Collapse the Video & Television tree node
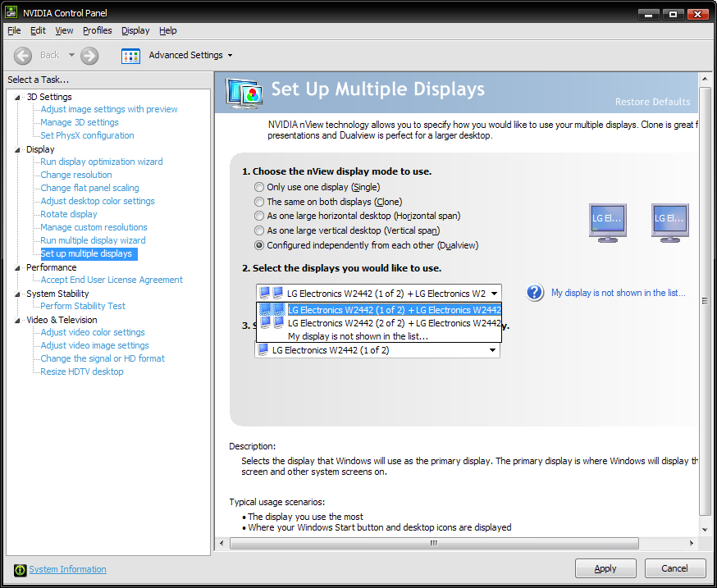The height and width of the screenshot is (588, 717). pyautogui.click(x=17, y=321)
